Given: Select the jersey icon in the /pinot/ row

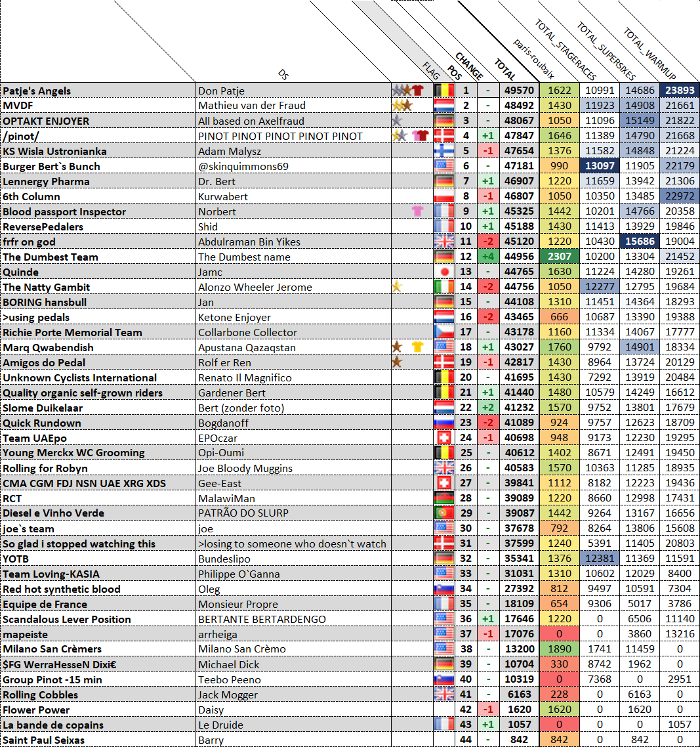Looking at the screenshot, I should (x=421, y=136).
